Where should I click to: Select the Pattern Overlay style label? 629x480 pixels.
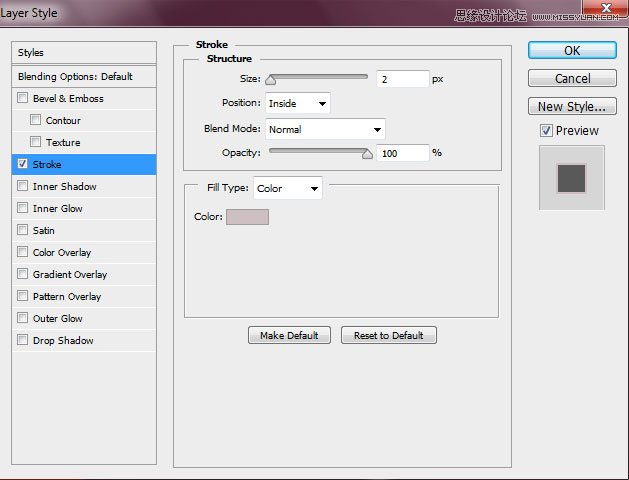pos(67,297)
